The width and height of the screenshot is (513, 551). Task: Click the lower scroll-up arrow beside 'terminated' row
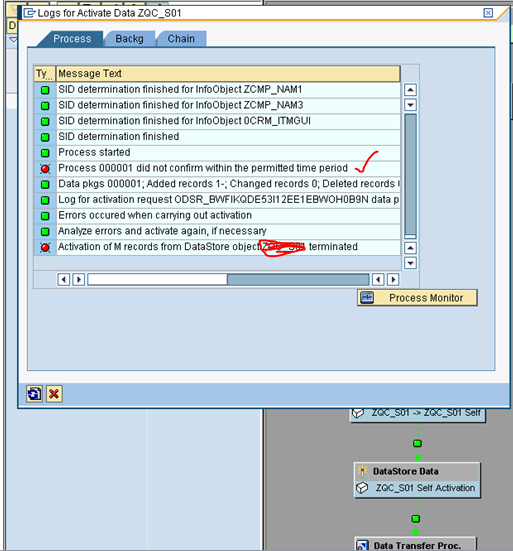pyautogui.click(x=410, y=248)
